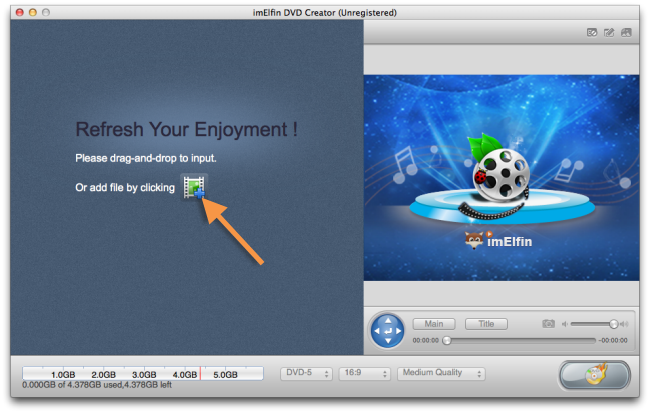Screen dimensions: 650x413
Task: Take a snapshot with the camera icon
Action: point(548,323)
